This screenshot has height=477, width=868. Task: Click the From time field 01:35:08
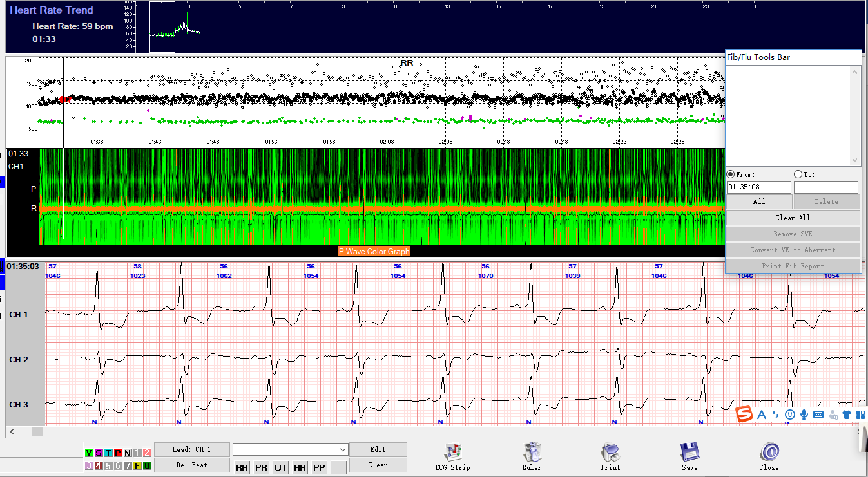(x=758, y=187)
